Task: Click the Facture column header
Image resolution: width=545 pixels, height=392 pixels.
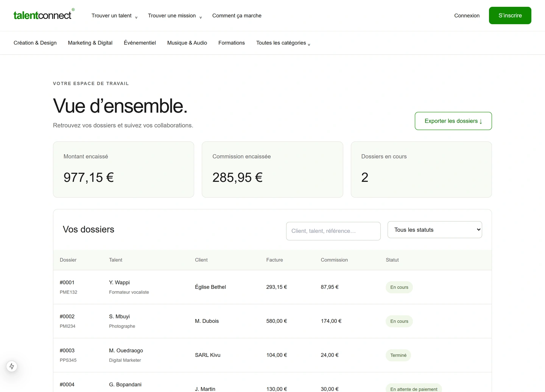Action: [274, 260]
